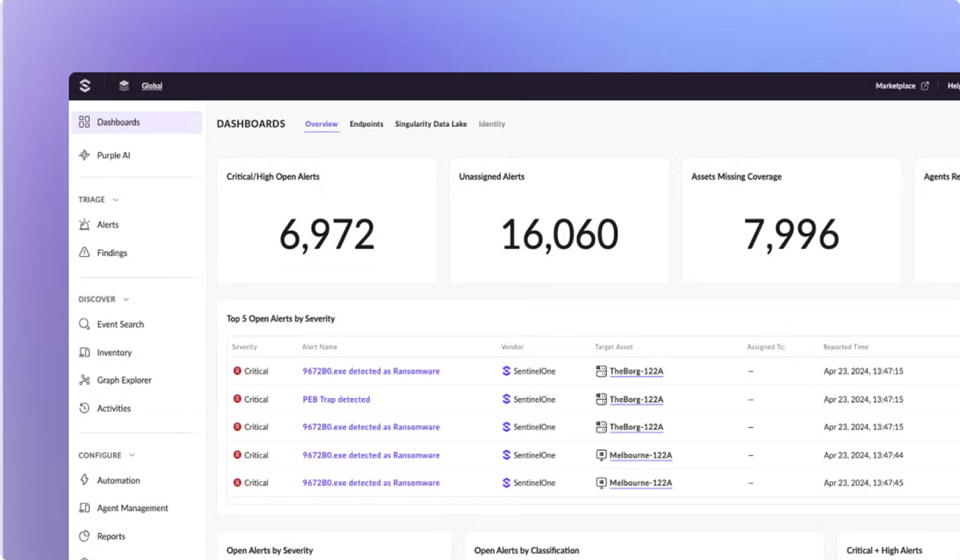Viewport: 960px width, 560px height.
Task: Click the Unassigned Alerts count 16,060
Action: pos(559,235)
